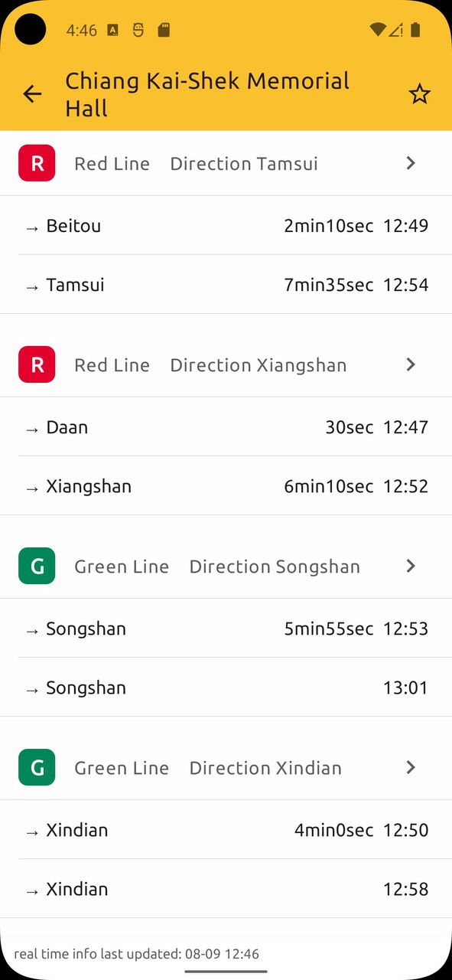Select the Beitou departure arriving in 2min10sec
This screenshot has width=452, height=980.
click(x=226, y=226)
